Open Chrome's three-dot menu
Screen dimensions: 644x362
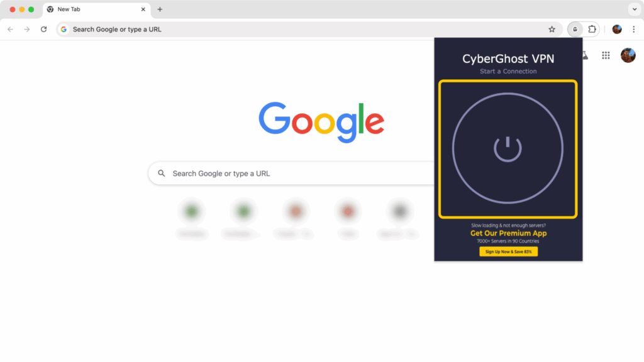point(634,29)
